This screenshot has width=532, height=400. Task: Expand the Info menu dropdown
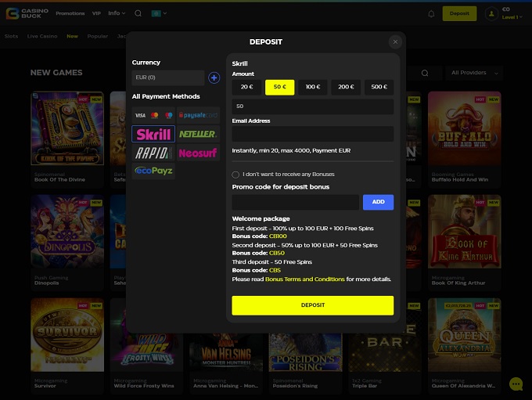(x=117, y=13)
